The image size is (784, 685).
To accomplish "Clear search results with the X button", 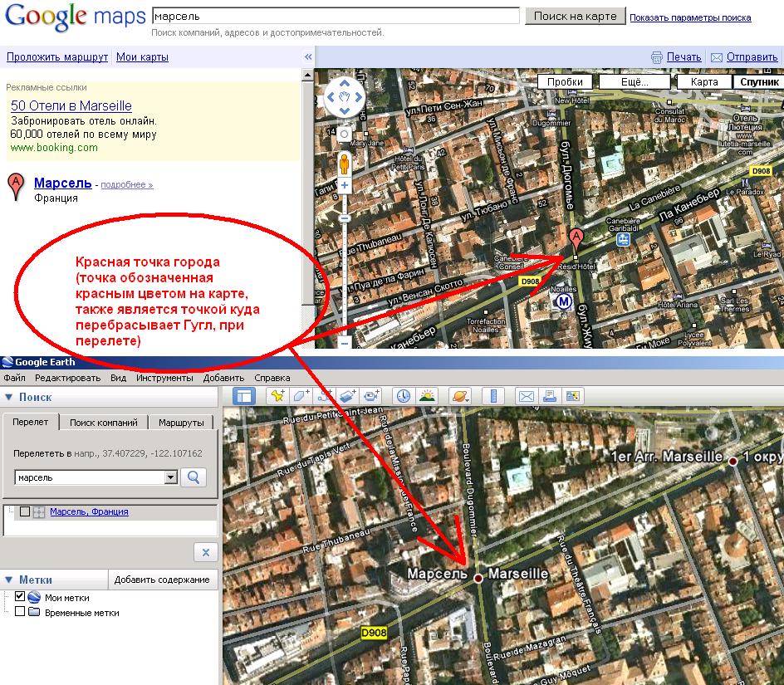I will click(205, 552).
